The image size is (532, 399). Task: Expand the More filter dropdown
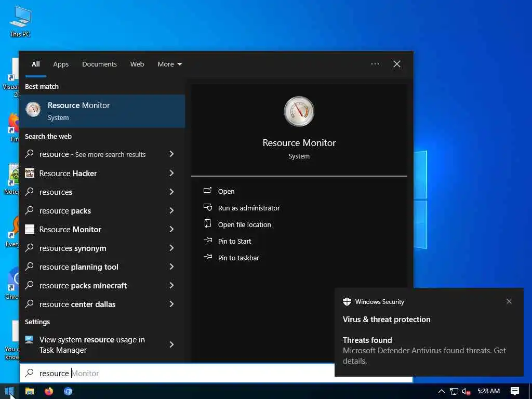tap(170, 64)
